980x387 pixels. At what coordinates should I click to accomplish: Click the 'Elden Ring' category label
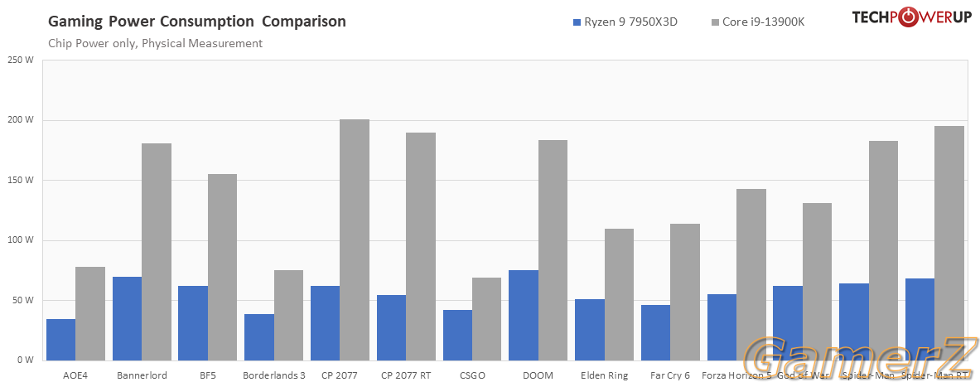[605, 375]
